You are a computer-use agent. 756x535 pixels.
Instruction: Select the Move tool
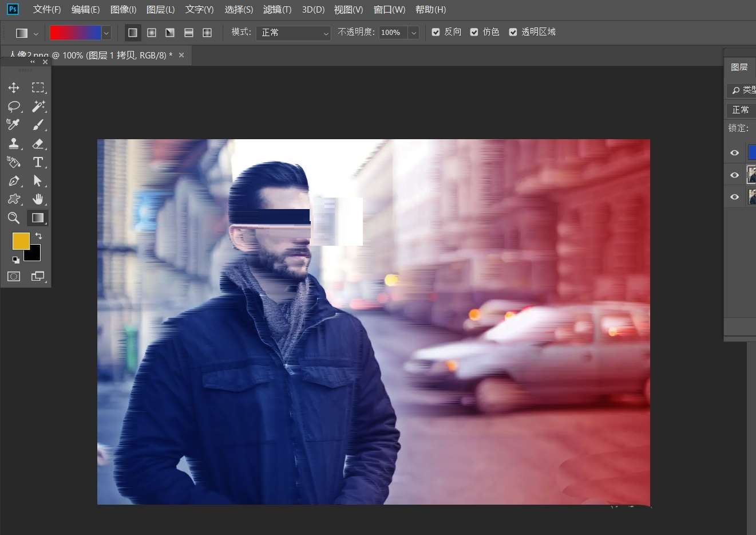coord(14,88)
